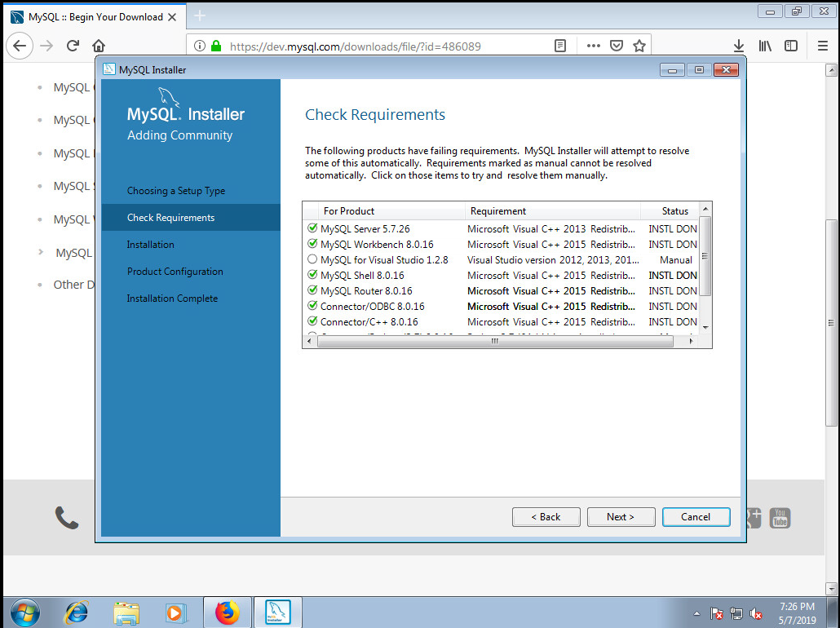Select Product Configuration step

coord(175,271)
